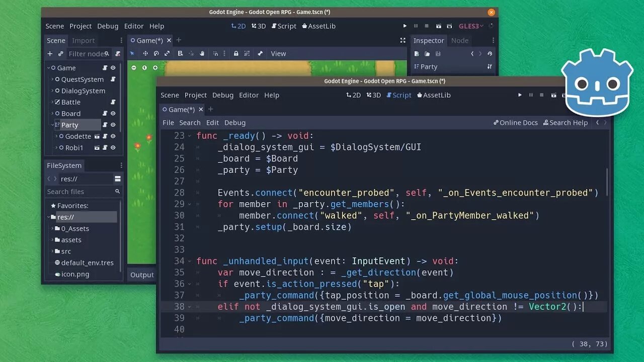Select Mode arrow tool in 2D toolbar

pyautogui.click(x=132, y=53)
